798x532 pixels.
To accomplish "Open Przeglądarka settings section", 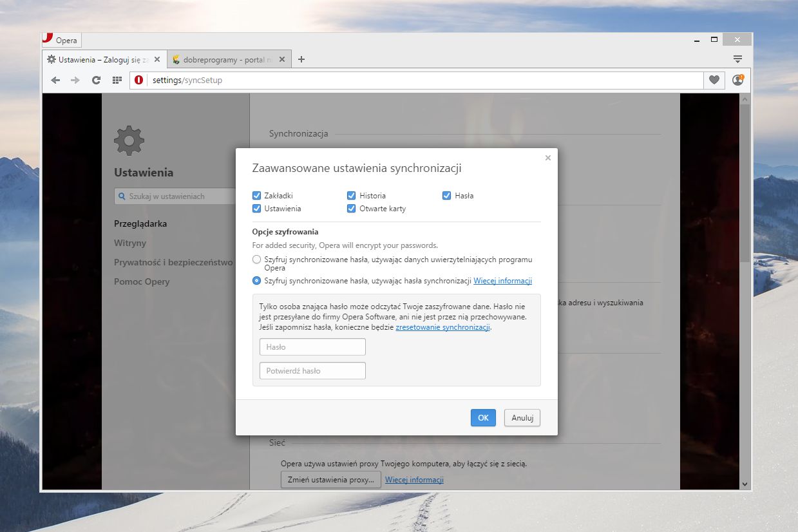I will (x=140, y=224).
